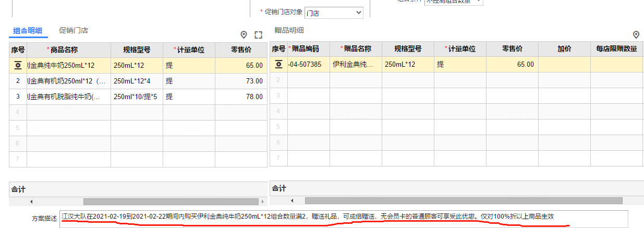644x228 pixels.
Task: Click the 零售价 header in 组合明细 table
Action: tap(241, 50)
